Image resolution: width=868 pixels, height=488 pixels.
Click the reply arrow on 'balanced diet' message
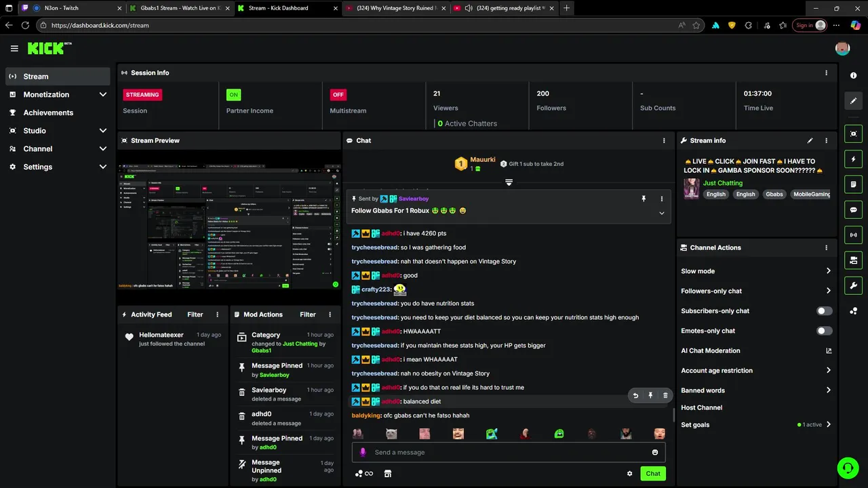[x=635, y=395]
